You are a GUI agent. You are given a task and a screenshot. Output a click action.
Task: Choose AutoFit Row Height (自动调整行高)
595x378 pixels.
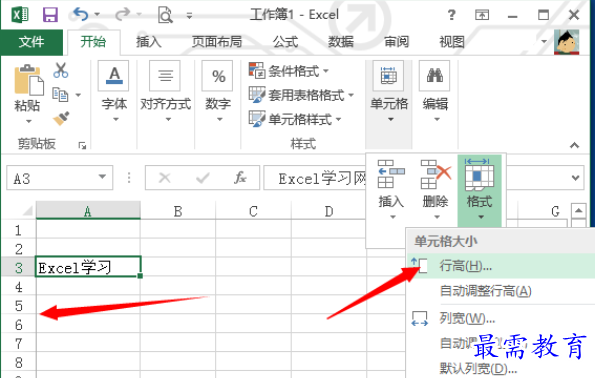(x=501, y=291)
